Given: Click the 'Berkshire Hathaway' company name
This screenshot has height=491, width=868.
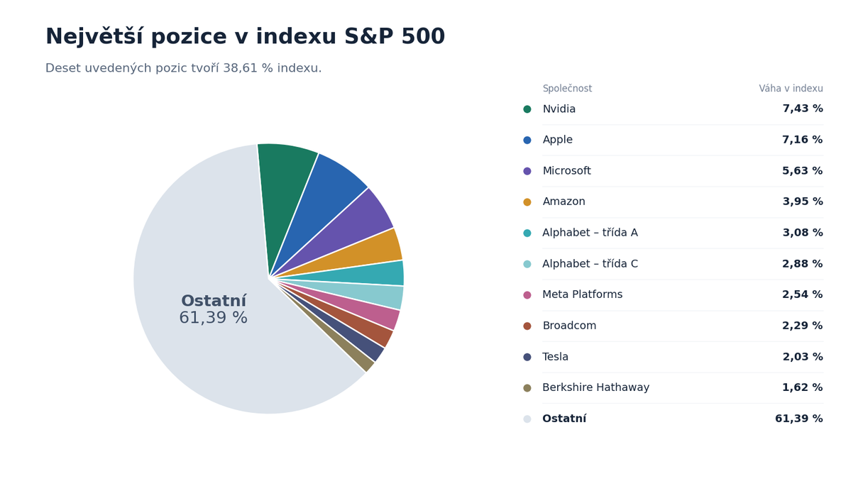Looking at the screenshot, I should (596, 388).
